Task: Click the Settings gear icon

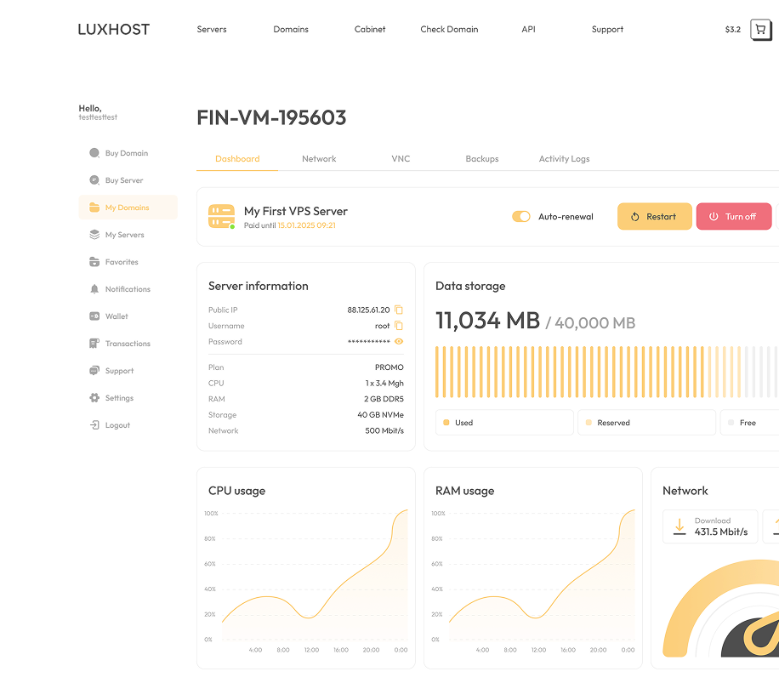Action: (x=94, y=398)
